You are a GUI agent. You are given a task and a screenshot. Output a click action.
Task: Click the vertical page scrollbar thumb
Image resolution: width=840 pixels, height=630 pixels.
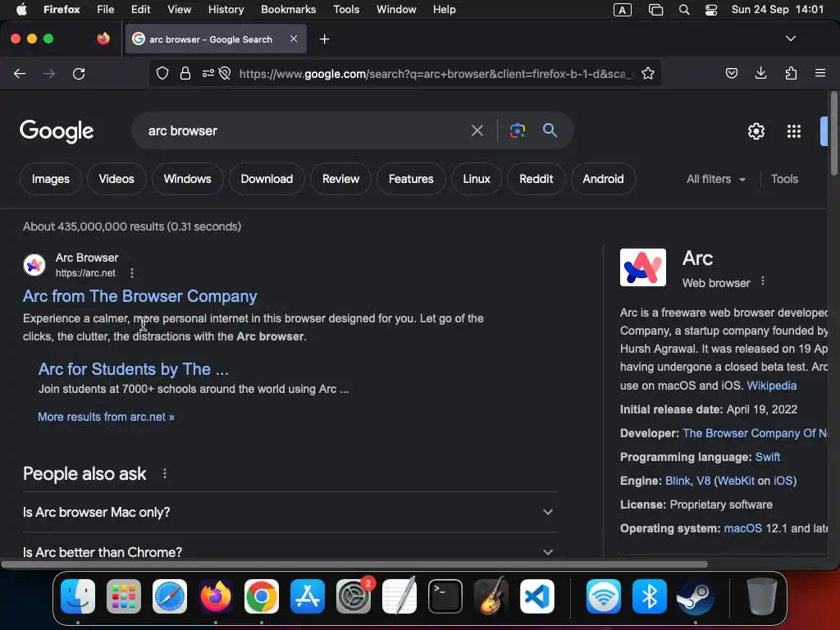[833, 134]
